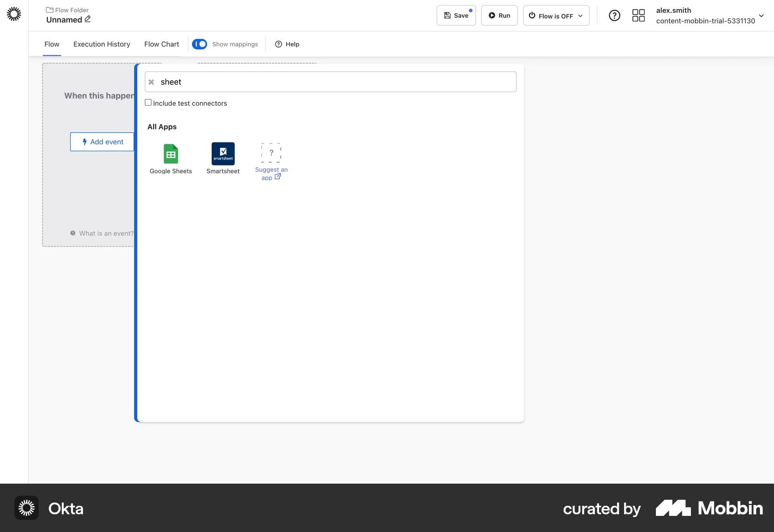Select the Smartsheet app icon
The width and height of the screenshot is (774, 532).
(223, 154)
